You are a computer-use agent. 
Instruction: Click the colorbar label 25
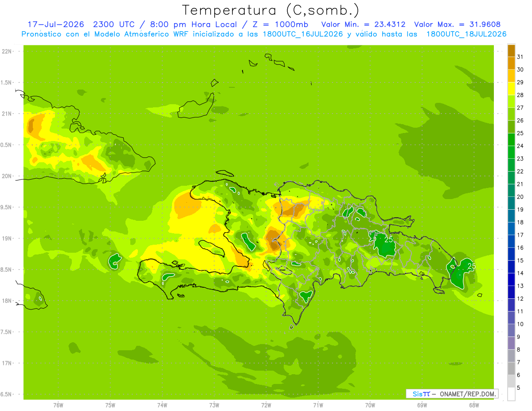pos(520,133)
